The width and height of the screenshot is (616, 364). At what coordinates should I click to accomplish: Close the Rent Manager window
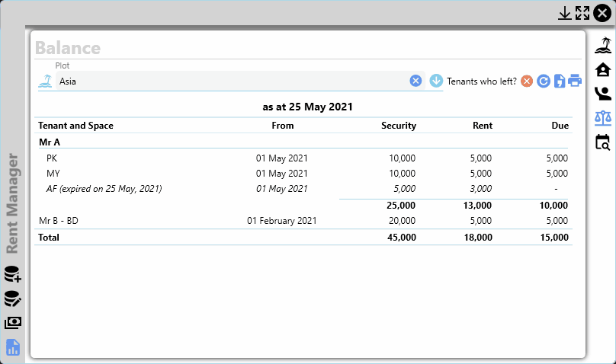(x=602, y=13)
